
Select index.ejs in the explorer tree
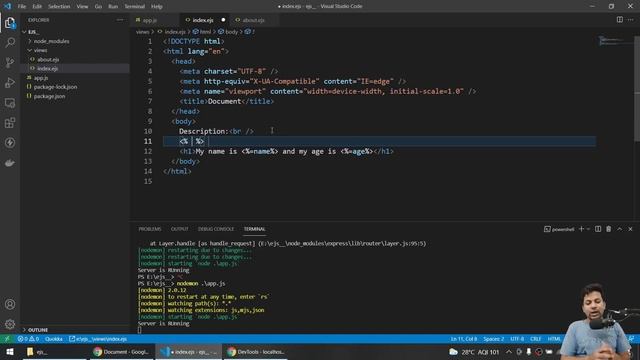pos(47,69)
